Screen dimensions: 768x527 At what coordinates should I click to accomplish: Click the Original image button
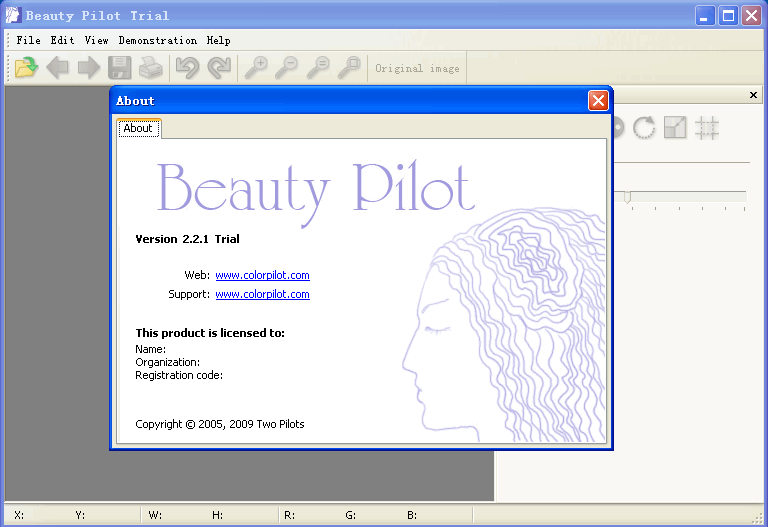click(417, 68)
